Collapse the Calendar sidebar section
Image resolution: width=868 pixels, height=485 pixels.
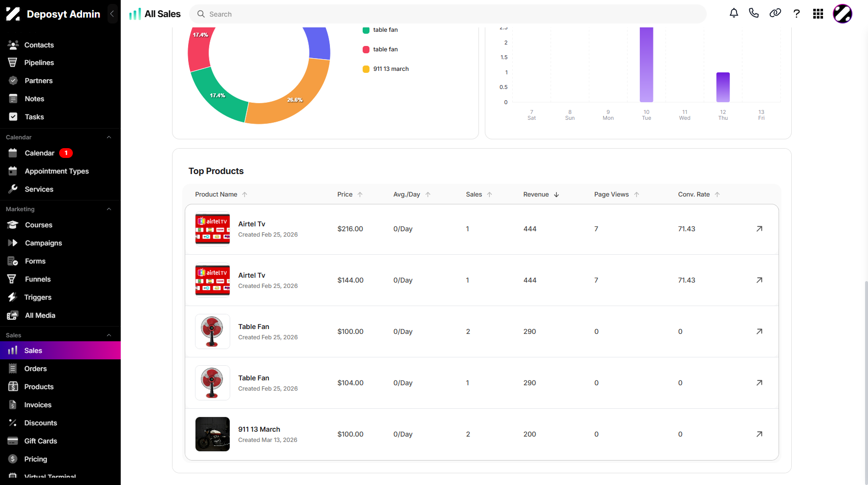click(x=109, y=137)
